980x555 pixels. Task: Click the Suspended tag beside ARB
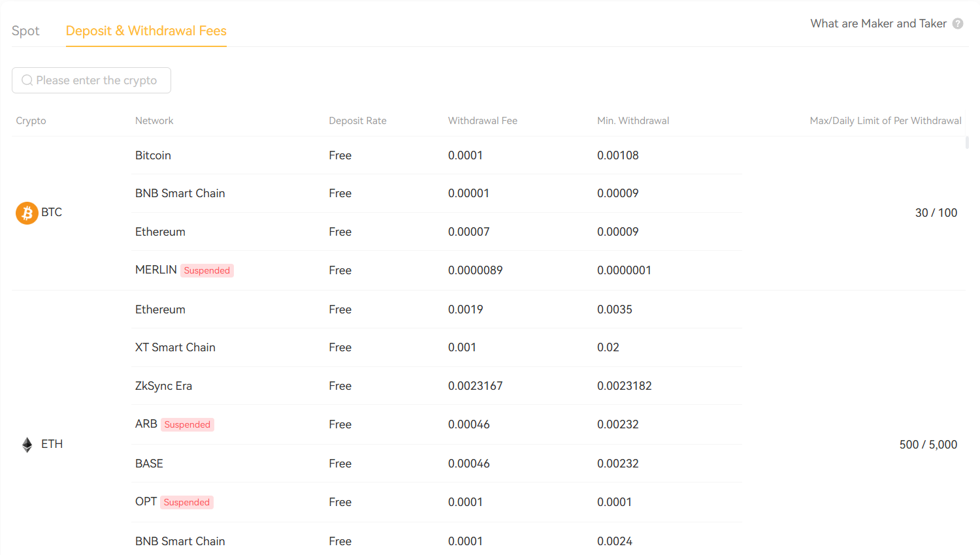tap(188, 424)
